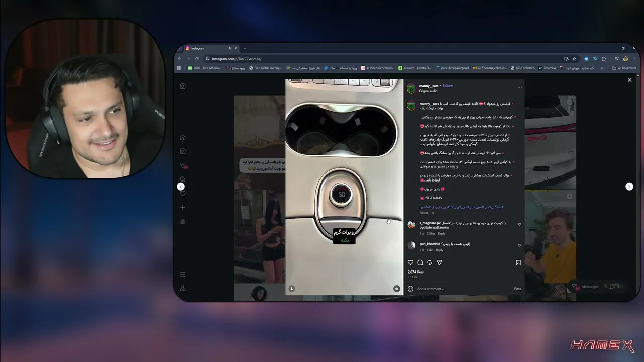
Task: Open Reels from the Instagram sidebar
Action: click(183, 151)
